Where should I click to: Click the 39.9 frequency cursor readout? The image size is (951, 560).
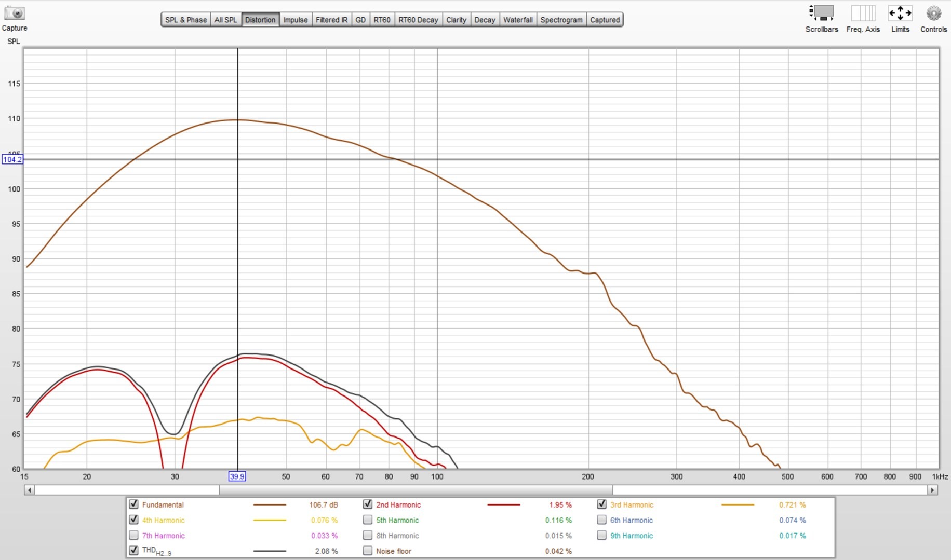[x=237, y=476]
